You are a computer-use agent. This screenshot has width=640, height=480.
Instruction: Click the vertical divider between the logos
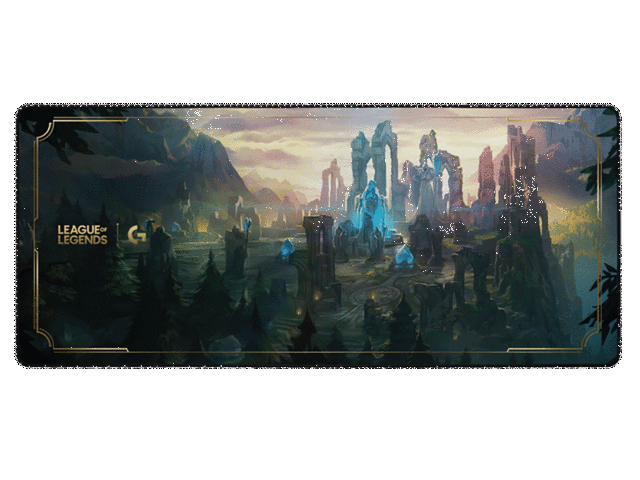(116, 235)
